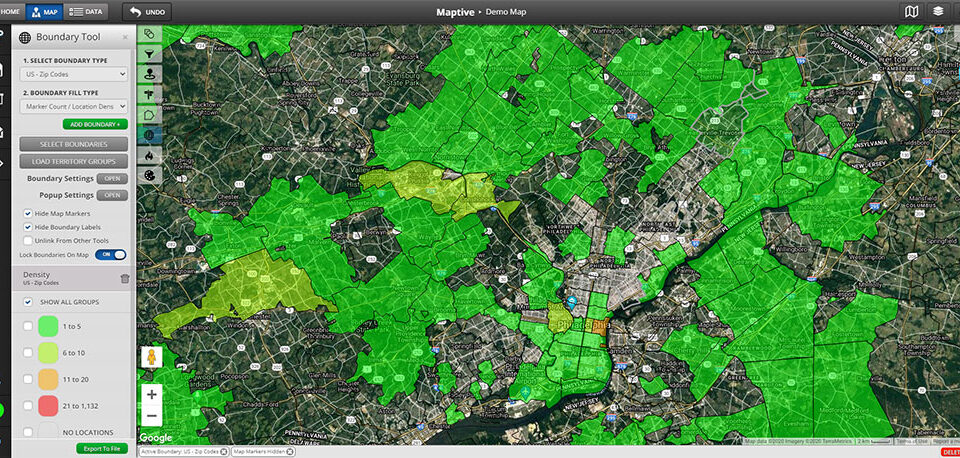Open the layers stack icon at top right
Viewport: 960px width, 458px height.
tap(937, 11)
